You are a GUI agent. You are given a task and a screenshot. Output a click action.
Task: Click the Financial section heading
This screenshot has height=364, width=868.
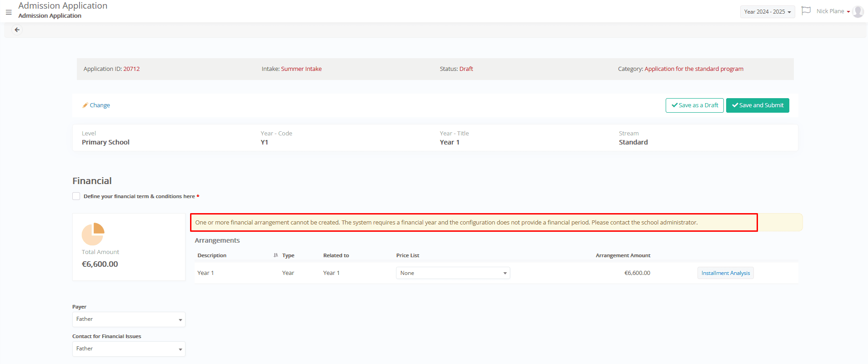[x=92, y=181]
